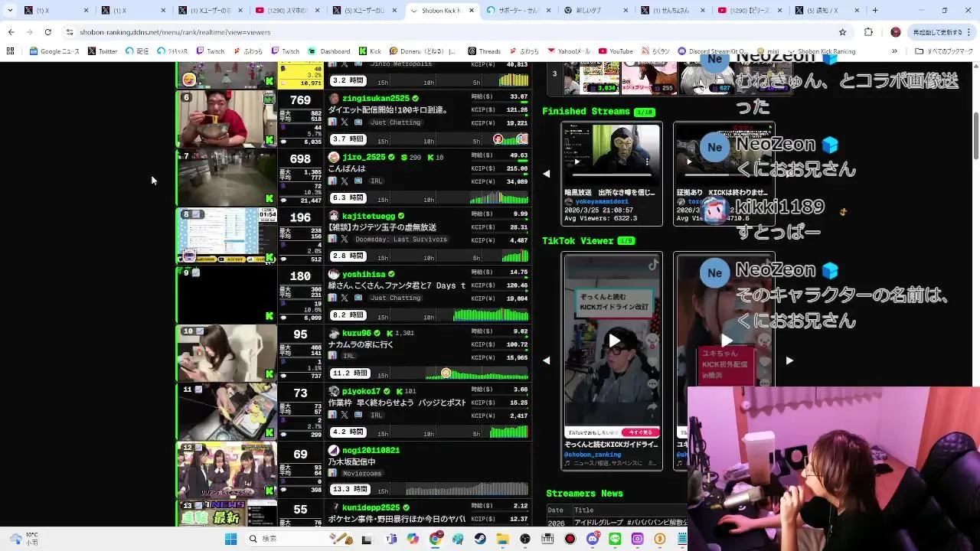Open File Explorer from the taskbar
980x551 pixels.
click(502, 539)
